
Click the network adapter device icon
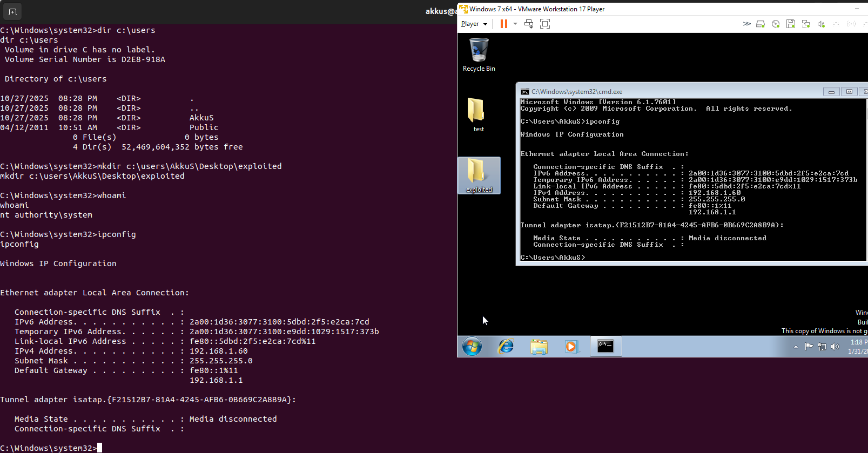(x=806, y=24)
